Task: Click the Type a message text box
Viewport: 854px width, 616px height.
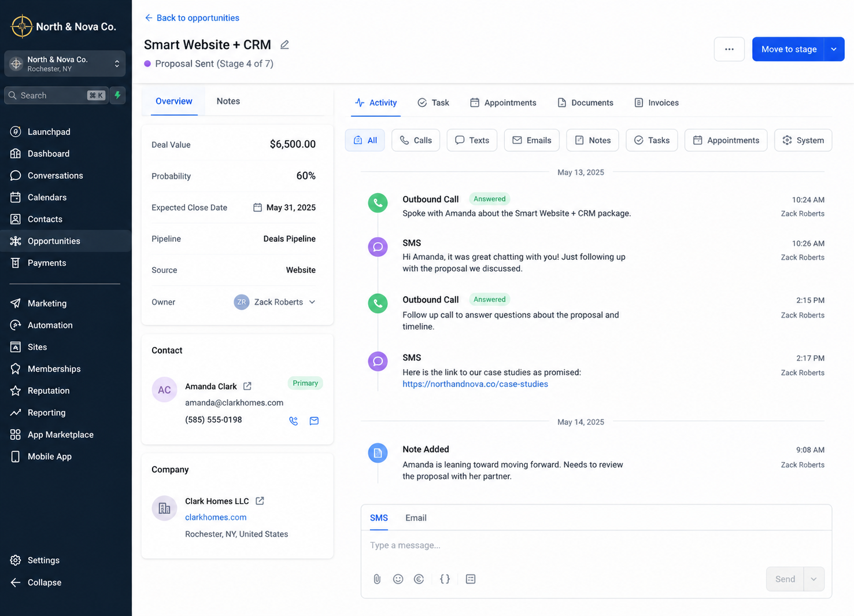Action: point(596,545)
